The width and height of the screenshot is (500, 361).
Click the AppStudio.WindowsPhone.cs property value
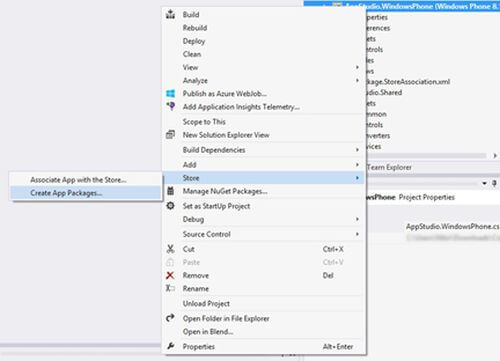coord(453,226)
